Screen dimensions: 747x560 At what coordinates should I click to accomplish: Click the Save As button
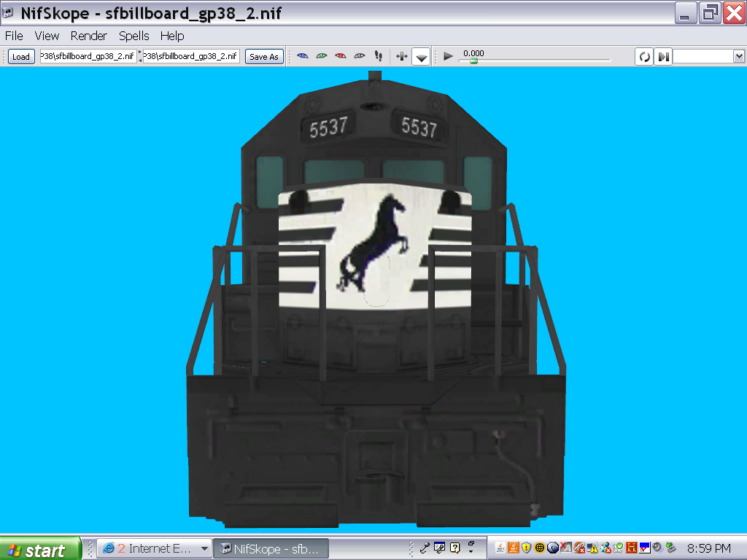click(x=264, y=57)
